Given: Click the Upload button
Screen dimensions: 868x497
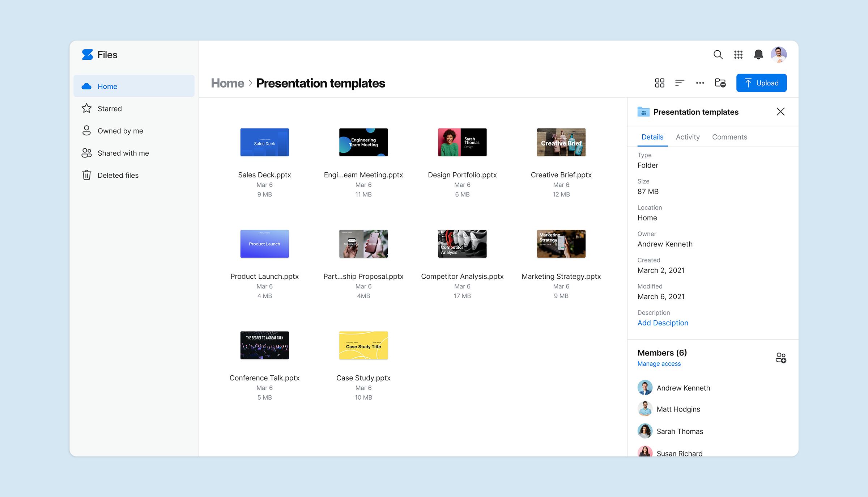Looking at the screenshot, I should (761, 83).
